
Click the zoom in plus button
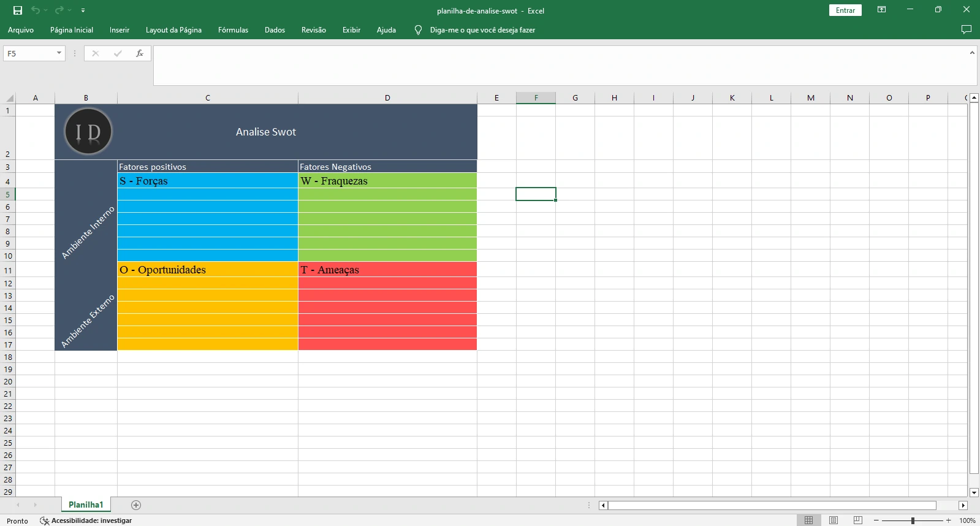[948, 520]
